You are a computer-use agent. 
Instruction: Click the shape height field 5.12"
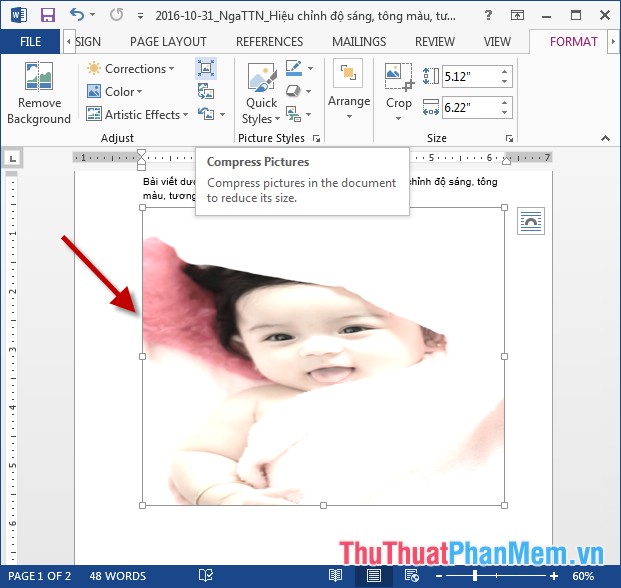pyautogui.click(x=470, y=76)
